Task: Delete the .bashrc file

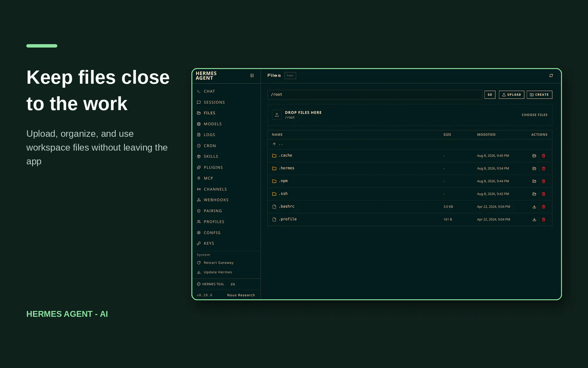Action: (544, 207)
